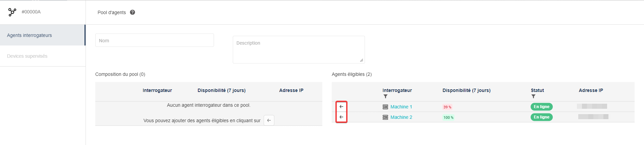
Task: Click the En ligne badge for Machine 1
Action: (541, 107)
